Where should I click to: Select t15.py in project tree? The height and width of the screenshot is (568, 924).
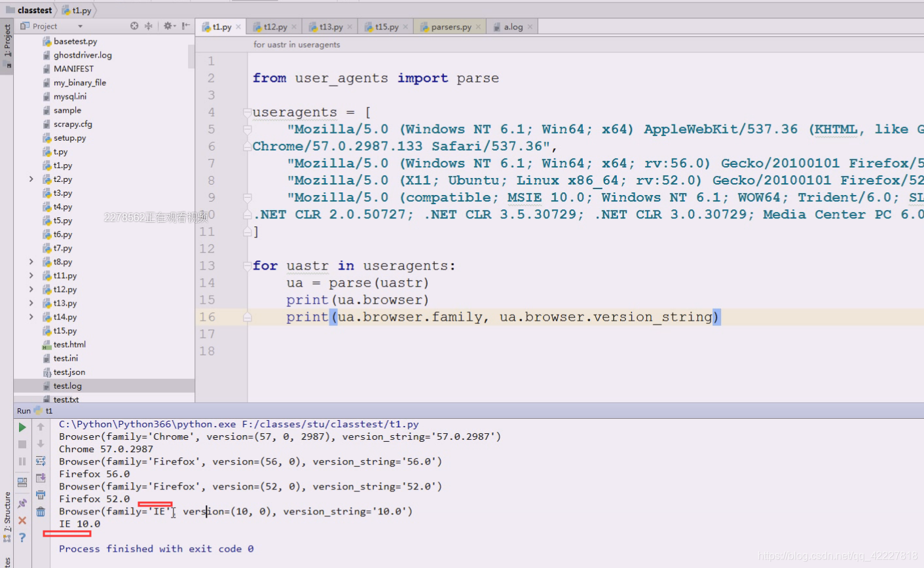tap(64, 330)
